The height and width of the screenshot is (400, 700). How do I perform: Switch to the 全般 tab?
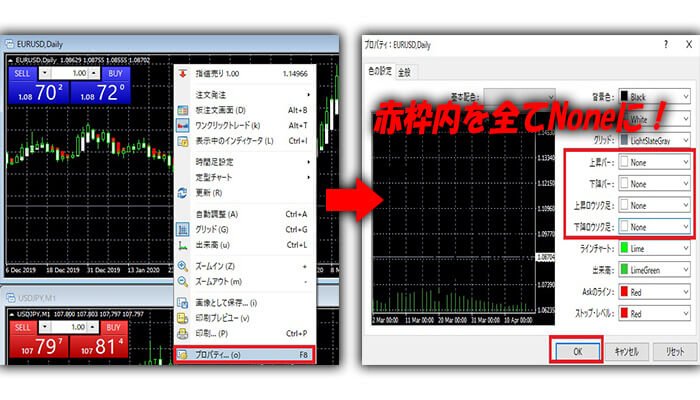[x=404, y=72]
